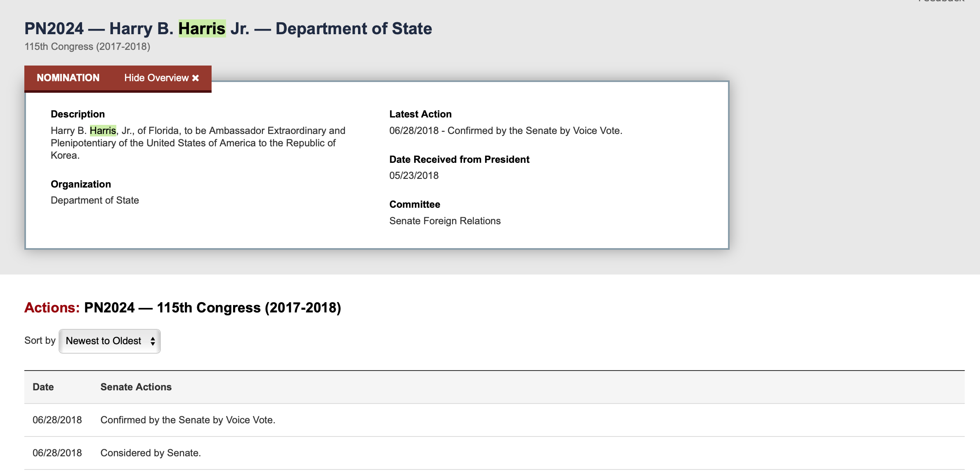980x474 pixels.
Task: Click the 05/23/2018 date received value
Action: coord(414,176)
